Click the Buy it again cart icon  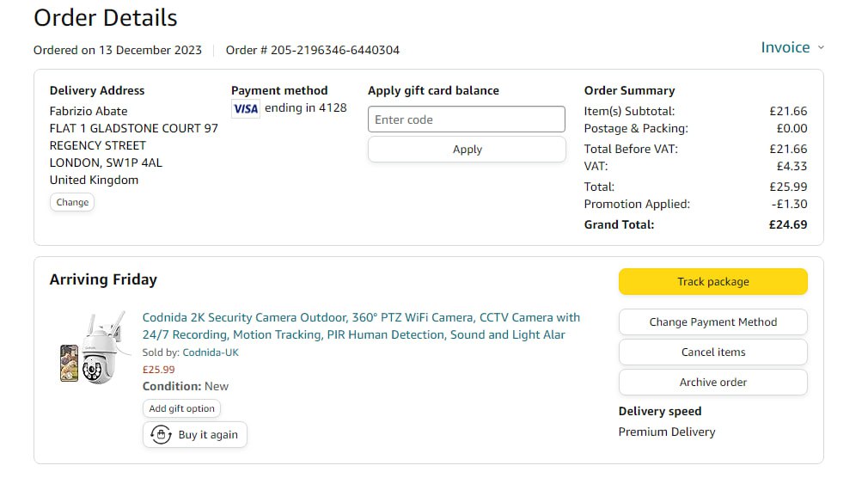pyautogui.click(x=160, y=435)
